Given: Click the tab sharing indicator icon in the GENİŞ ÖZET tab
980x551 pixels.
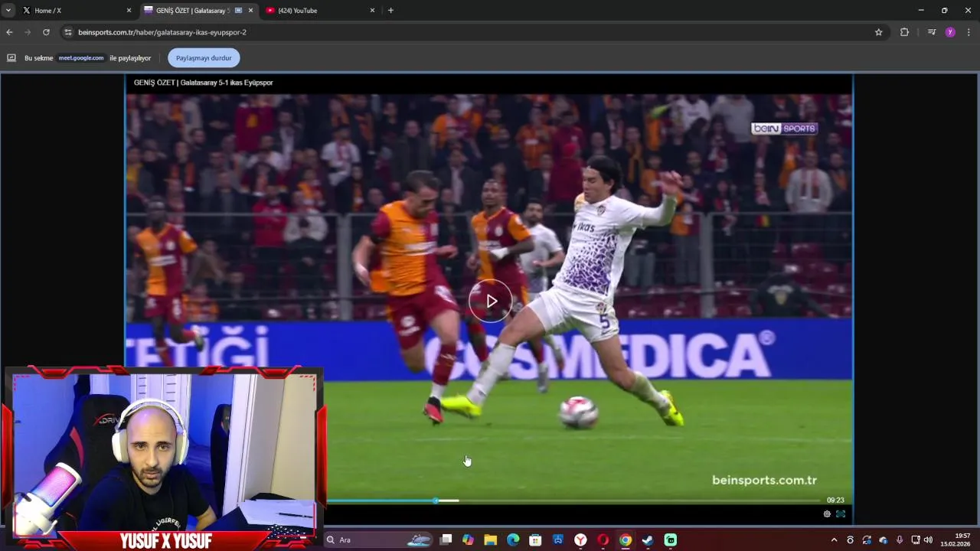Looking at the screenshot, I should point(239,11).
